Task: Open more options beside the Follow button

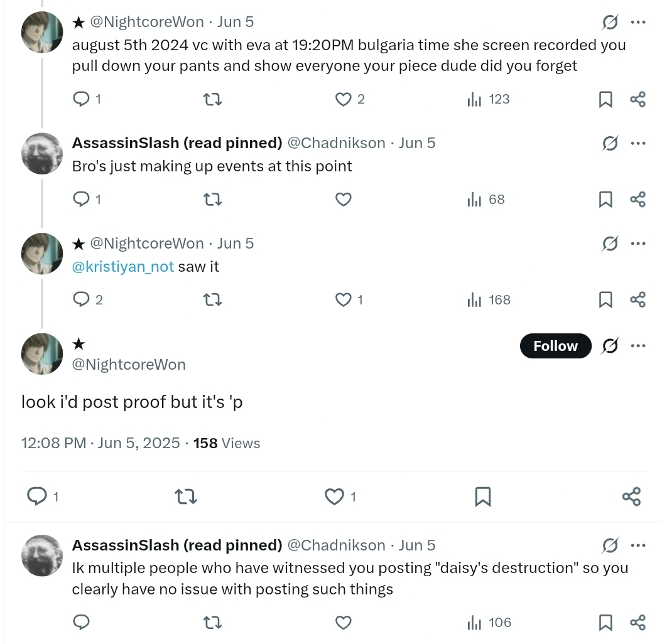Action: (638, 346)
